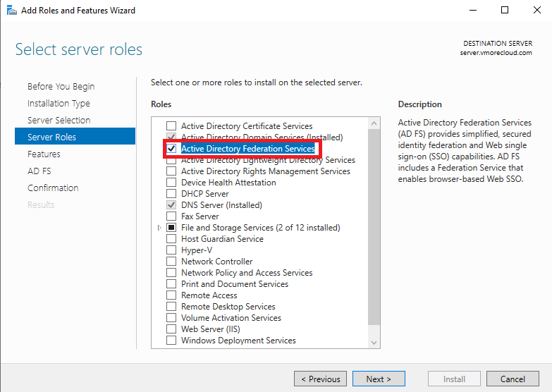Select the Server Roles step
Image resolution: width=552 pixels, height=392 pixels.
[75, 136]
